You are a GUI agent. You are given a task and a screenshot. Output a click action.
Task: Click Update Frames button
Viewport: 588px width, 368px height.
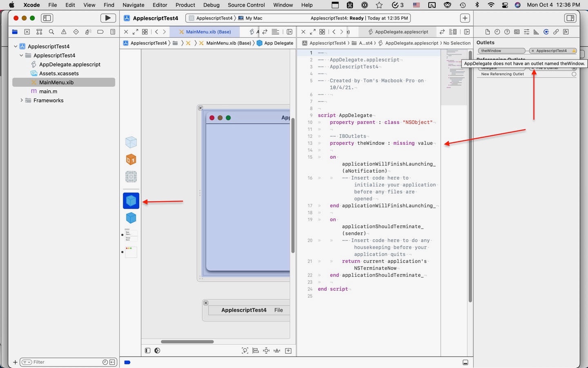point(245,350)
